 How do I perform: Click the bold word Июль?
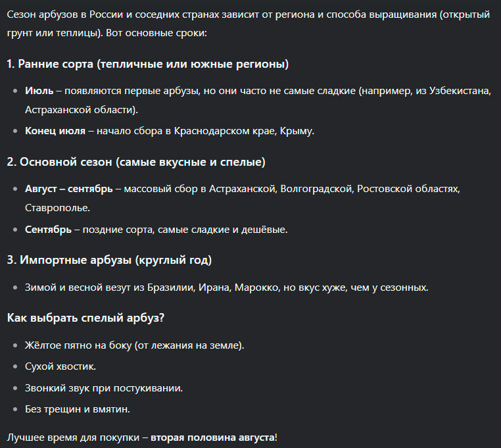39,91
